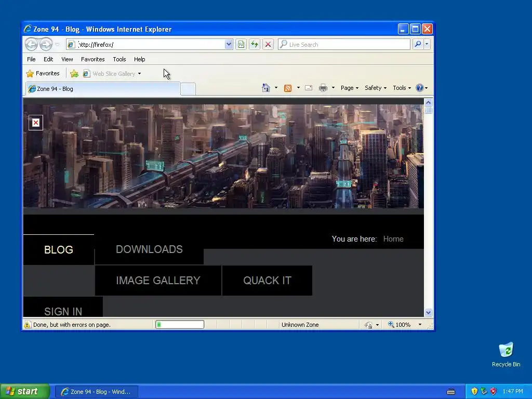Image resolution: width=532 pixels, height=399 pixels.
Task: Click the page loading progress bar
Action: 180,325
